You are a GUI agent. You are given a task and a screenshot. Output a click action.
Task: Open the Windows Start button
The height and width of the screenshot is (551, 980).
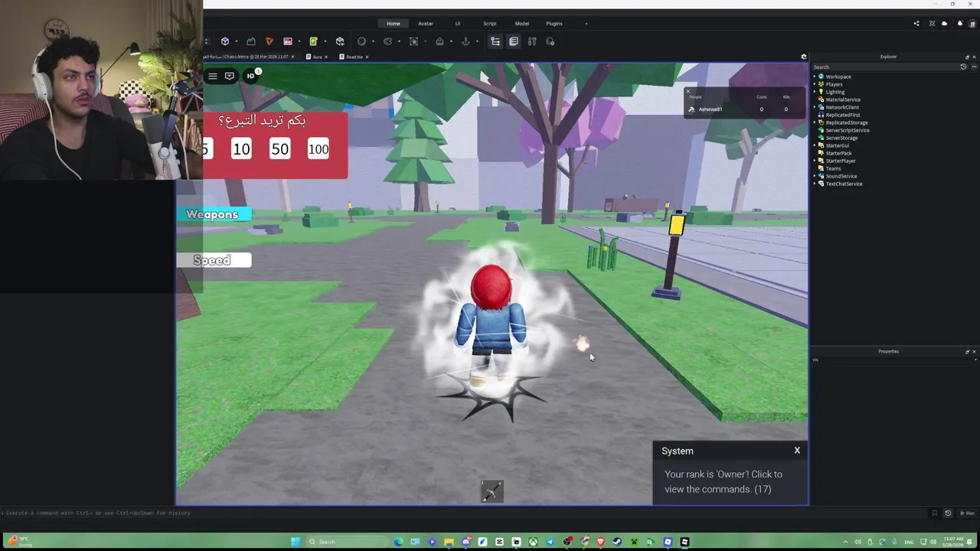(296, 542)
